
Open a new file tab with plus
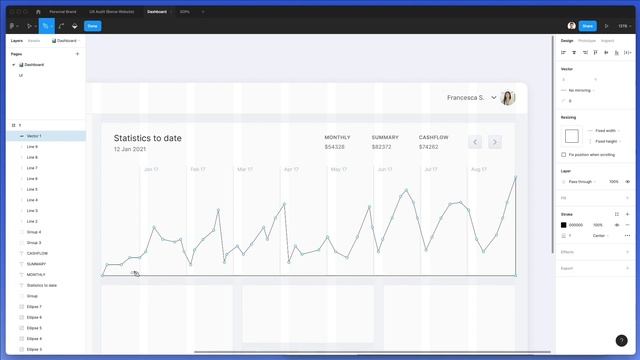pyautogui.click(x=203, y=12)
